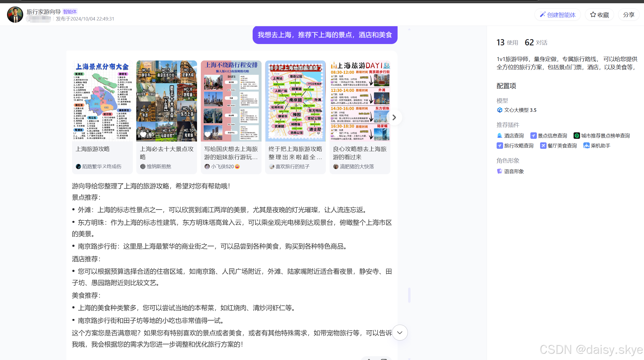Click the 乘机助手 plugin icon
Viewport: 644px width, 360px height.
(x=586, y=146)
